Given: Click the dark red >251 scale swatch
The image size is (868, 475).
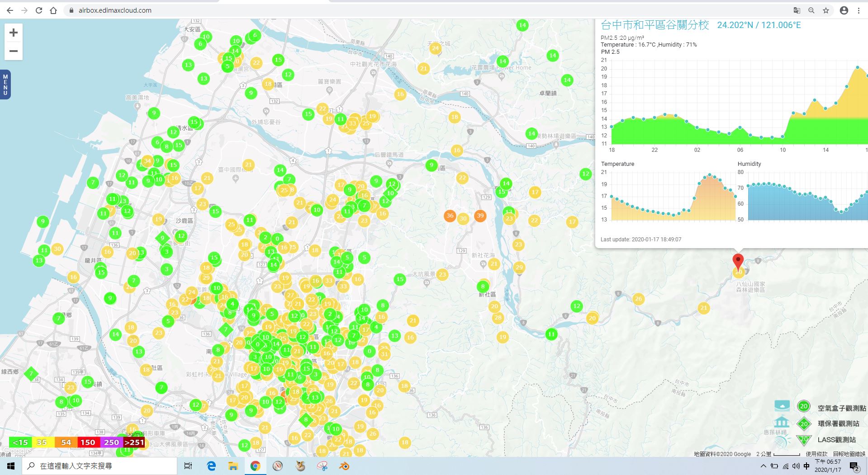Looking at the screenshot, I should click(134, 442).
